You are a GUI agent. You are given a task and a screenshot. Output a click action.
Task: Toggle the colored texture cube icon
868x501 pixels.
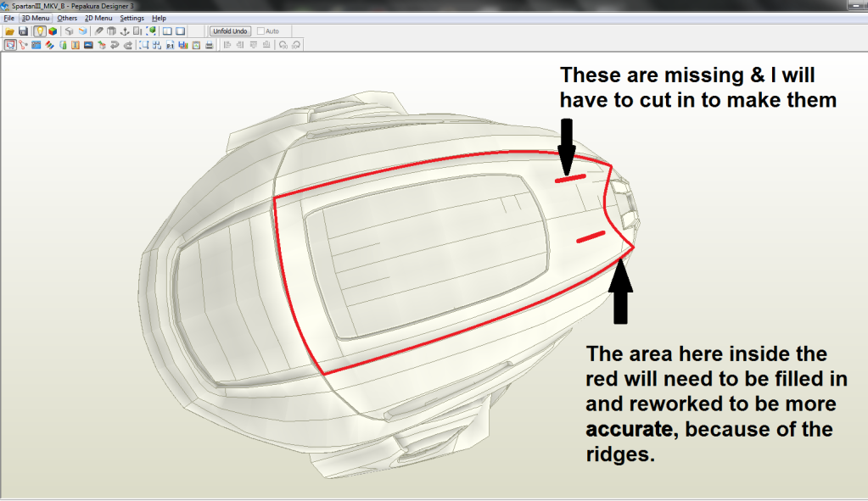tap(53, 31)
